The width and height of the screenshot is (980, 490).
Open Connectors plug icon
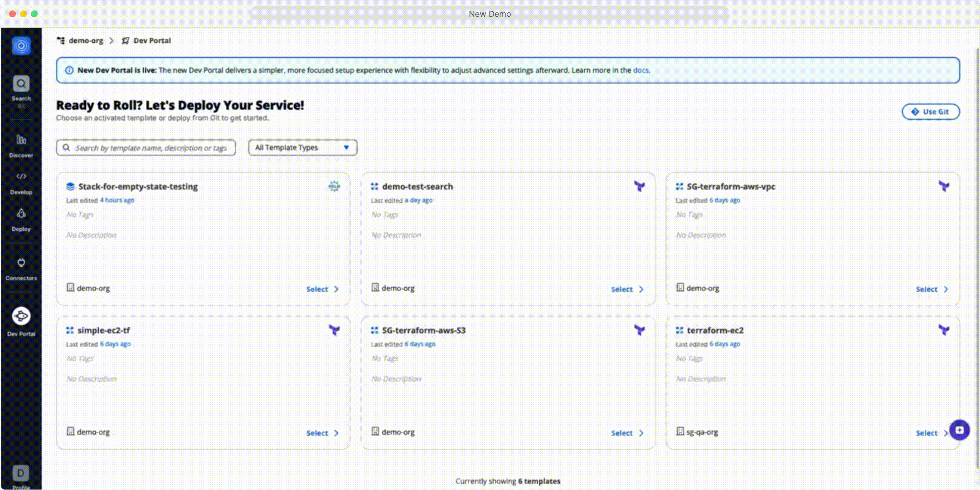pyautogui.click(x=21, y=263)
